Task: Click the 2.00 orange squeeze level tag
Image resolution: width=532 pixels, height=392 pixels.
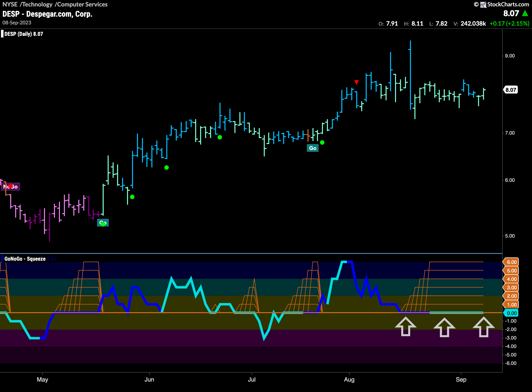Action: (x=511, y=296)
